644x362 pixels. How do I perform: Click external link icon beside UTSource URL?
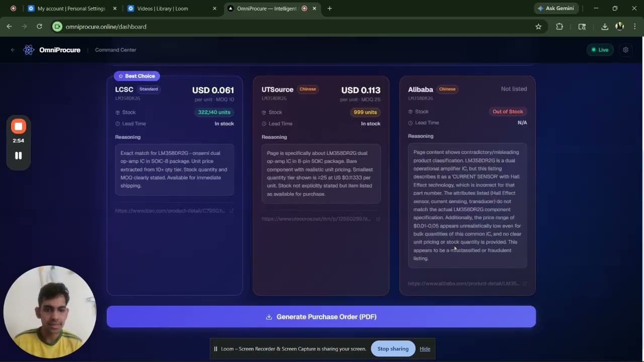pos(378,219)
